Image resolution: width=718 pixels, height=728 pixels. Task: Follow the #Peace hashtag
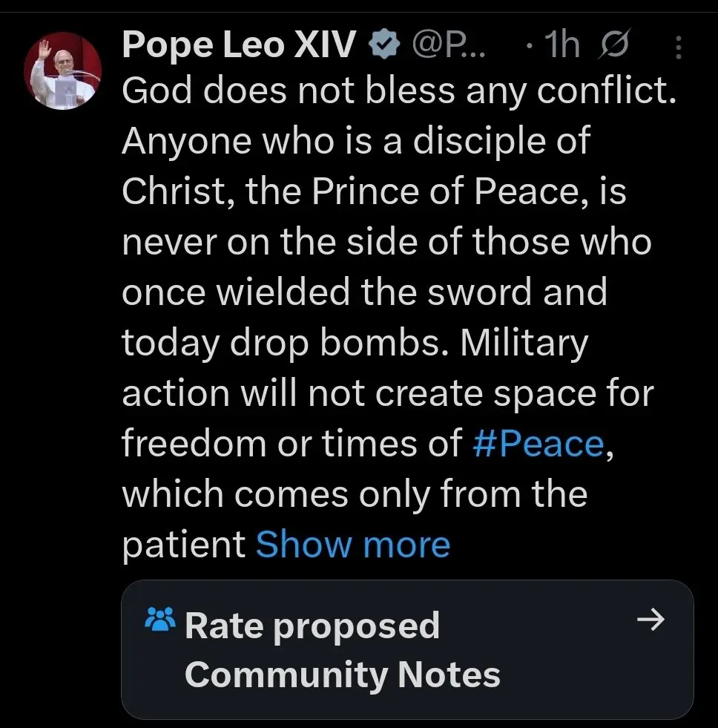(x=538, y=443)
